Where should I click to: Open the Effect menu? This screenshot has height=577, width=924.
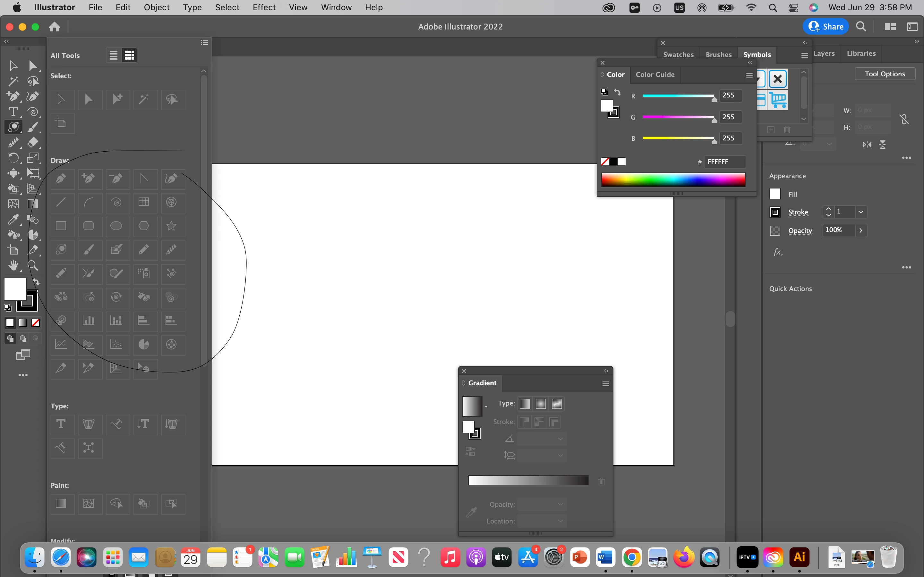pos(264,7)
